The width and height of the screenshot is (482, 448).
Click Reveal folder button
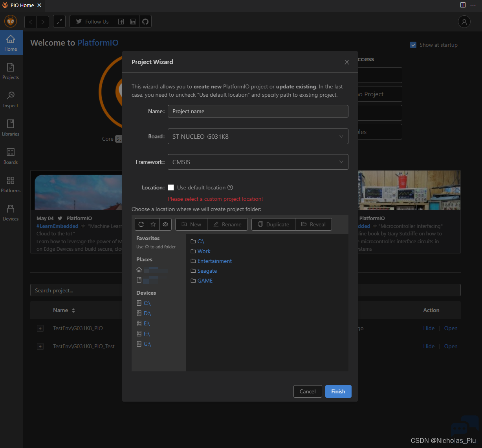point(313,224)
